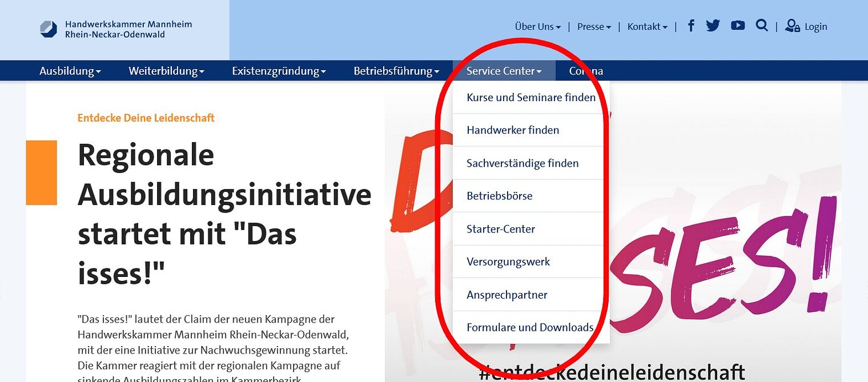Open the Login link
Viewport: 868px width, 382px height.
(815, 26)
